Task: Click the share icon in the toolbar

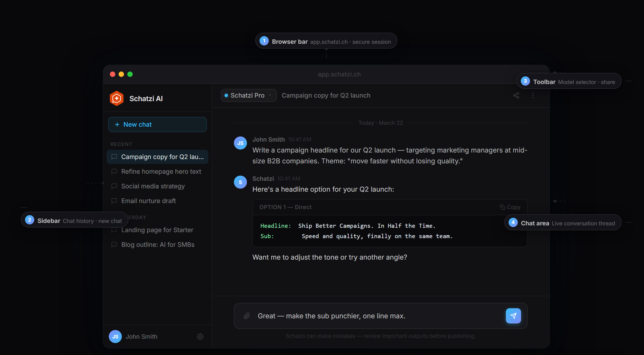Action: (516, 95)
